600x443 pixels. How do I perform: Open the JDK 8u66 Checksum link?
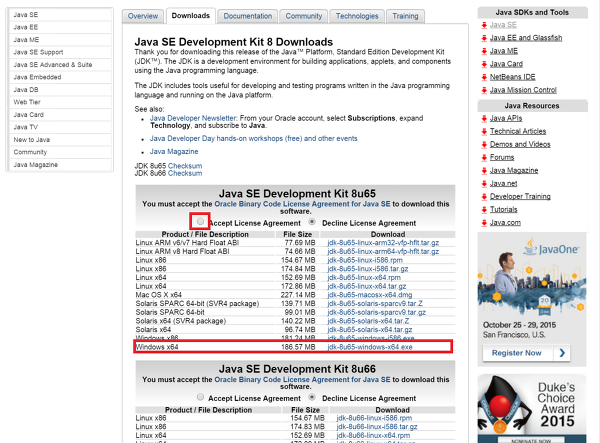[x=185, y=173]
